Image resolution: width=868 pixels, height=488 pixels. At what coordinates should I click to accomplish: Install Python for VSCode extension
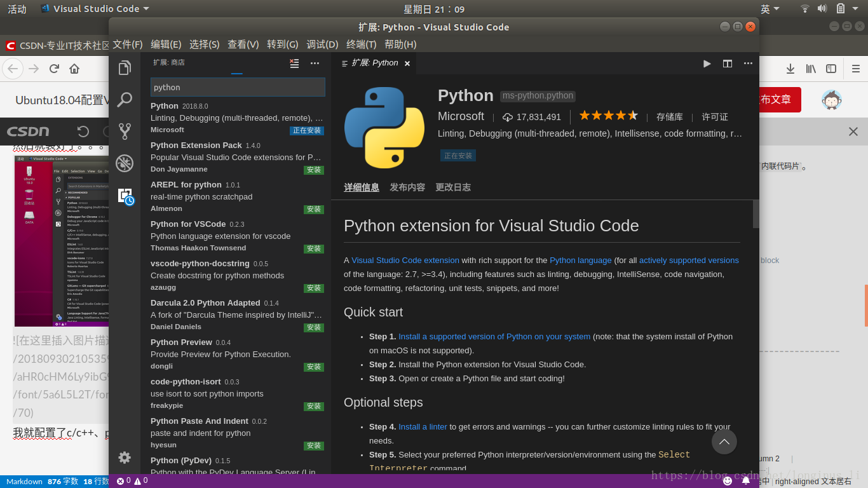[x=314, y=249]
